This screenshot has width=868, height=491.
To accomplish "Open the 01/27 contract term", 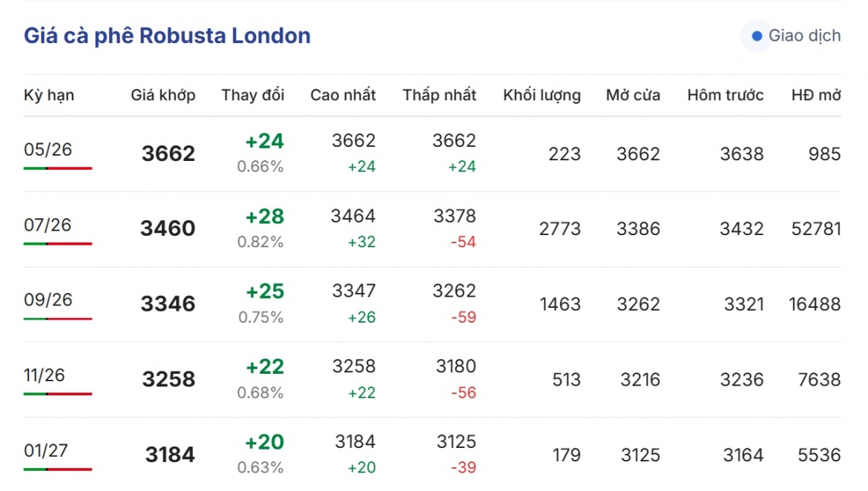I will click(45, 451).
